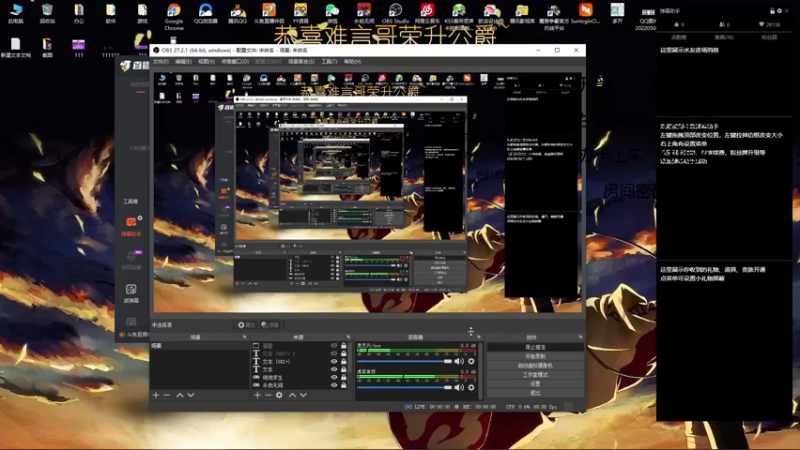The width and height of the screenshot is (800, 450).
Task: Click the 滤镜 filters button
Action: click(x=270, y=325)
